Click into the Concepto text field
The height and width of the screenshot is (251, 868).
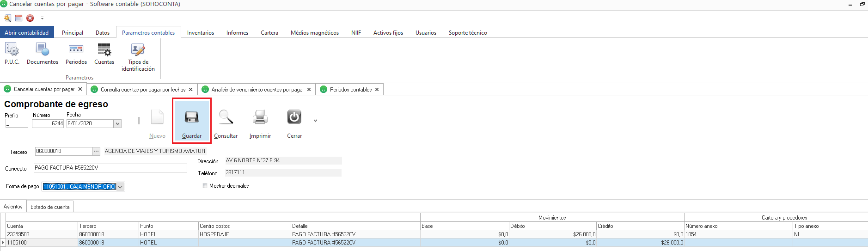pyautogui.click(x=110, y=168)
